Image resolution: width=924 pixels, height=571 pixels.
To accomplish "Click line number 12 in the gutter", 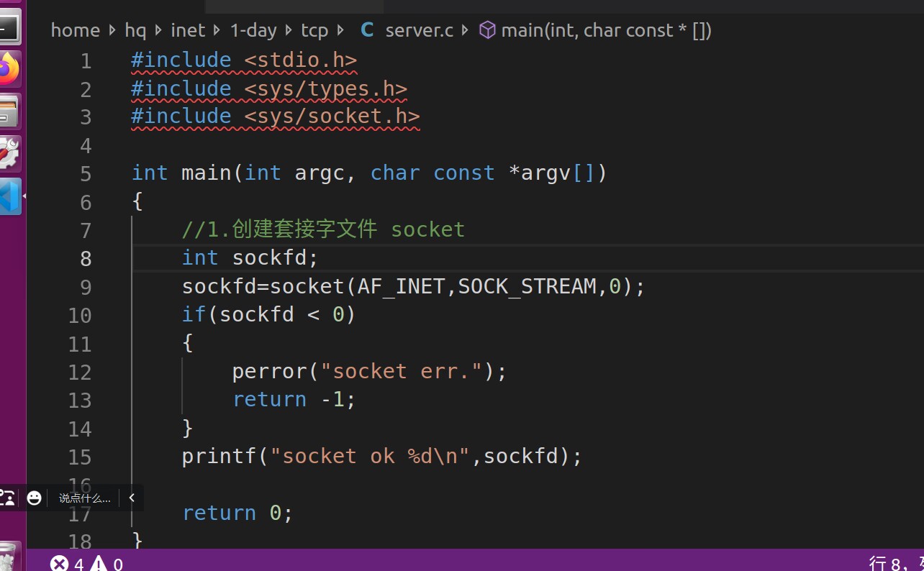I will 79,373.
